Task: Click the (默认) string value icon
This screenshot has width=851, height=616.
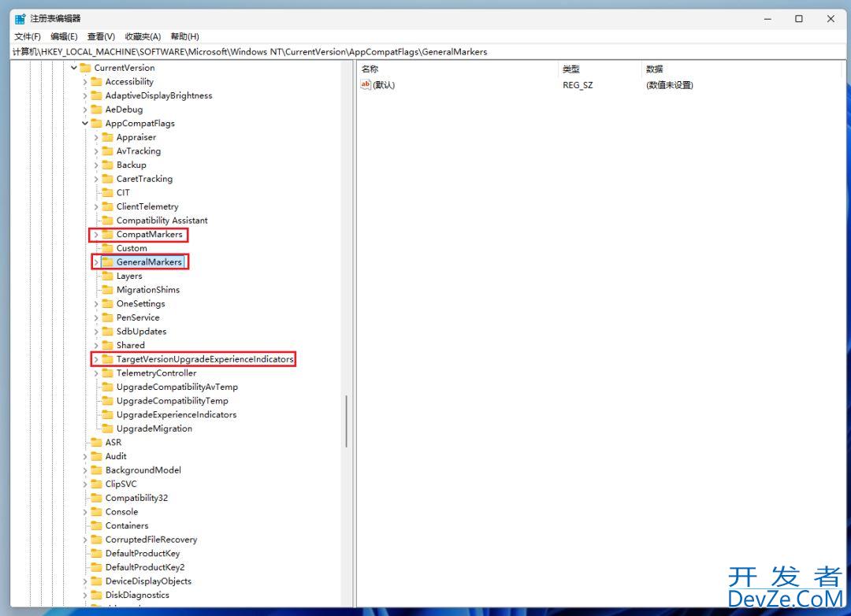Action: (366, 84)
